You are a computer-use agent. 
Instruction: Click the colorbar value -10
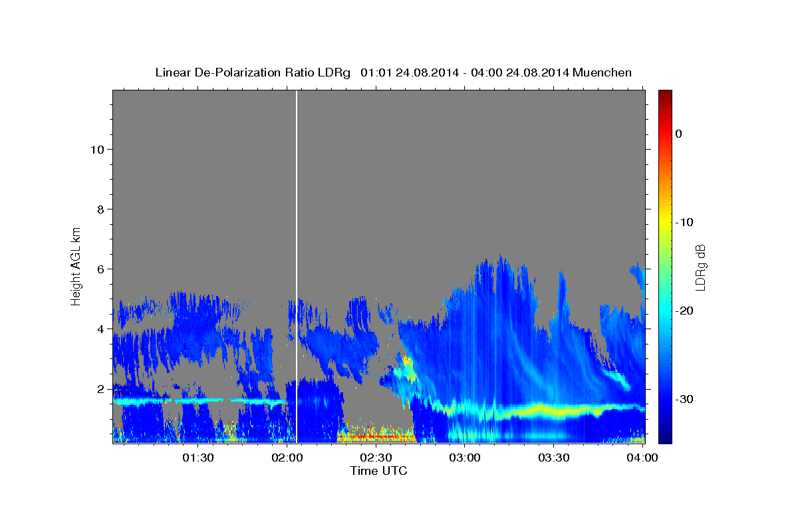coord(684,222)
